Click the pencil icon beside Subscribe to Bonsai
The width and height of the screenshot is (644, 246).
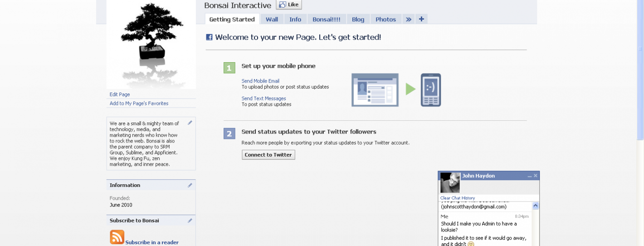(190, 221)
